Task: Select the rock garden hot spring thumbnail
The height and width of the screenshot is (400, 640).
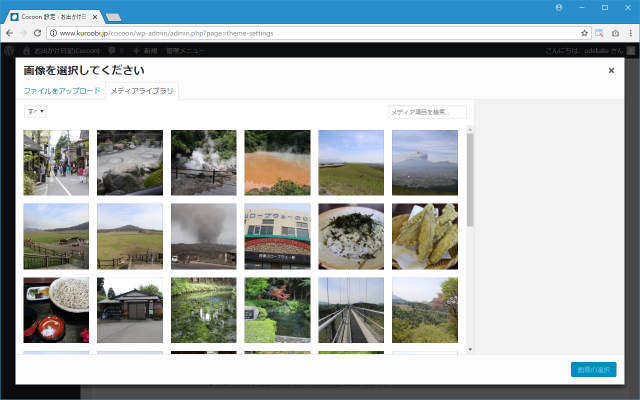Action: (x=130, y=162)
